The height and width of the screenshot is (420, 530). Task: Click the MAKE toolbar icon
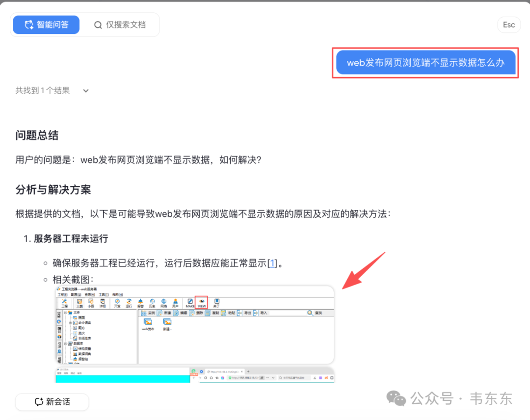190,302
